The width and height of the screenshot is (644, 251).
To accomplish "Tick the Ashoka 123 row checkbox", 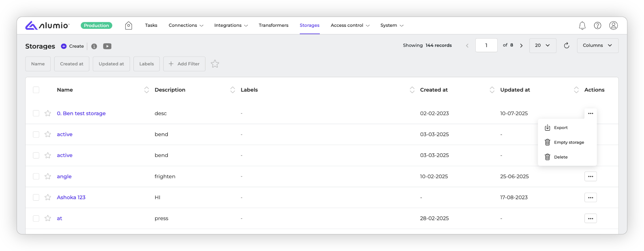I will (36, 198).
